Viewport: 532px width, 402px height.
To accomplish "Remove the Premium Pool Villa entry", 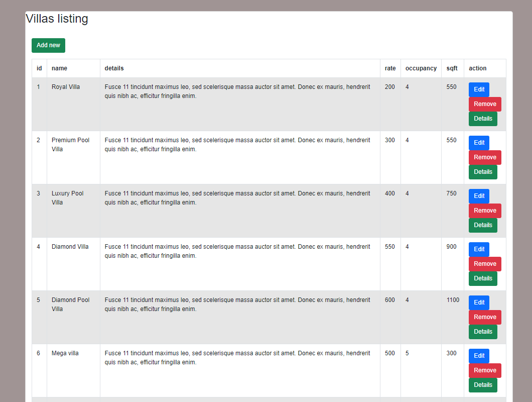I will click(485, 157).
